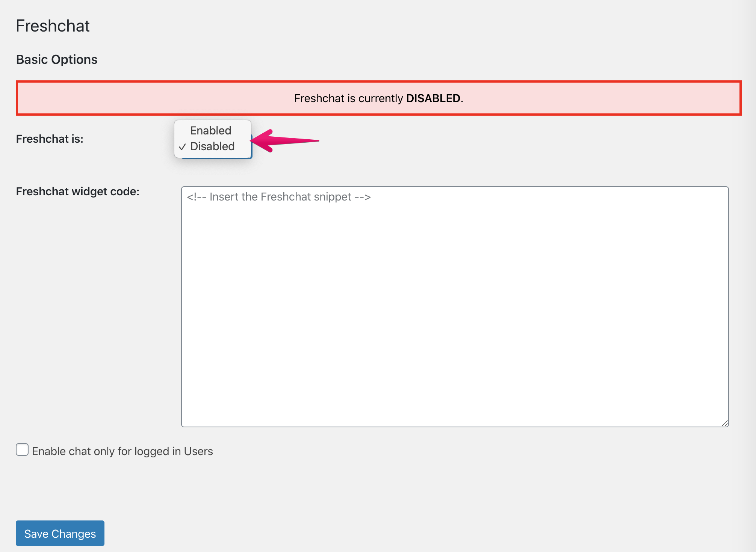Click the Basic Options heading
The height and width of the screenshot is (552, 756).
click(x=57, y=60)
